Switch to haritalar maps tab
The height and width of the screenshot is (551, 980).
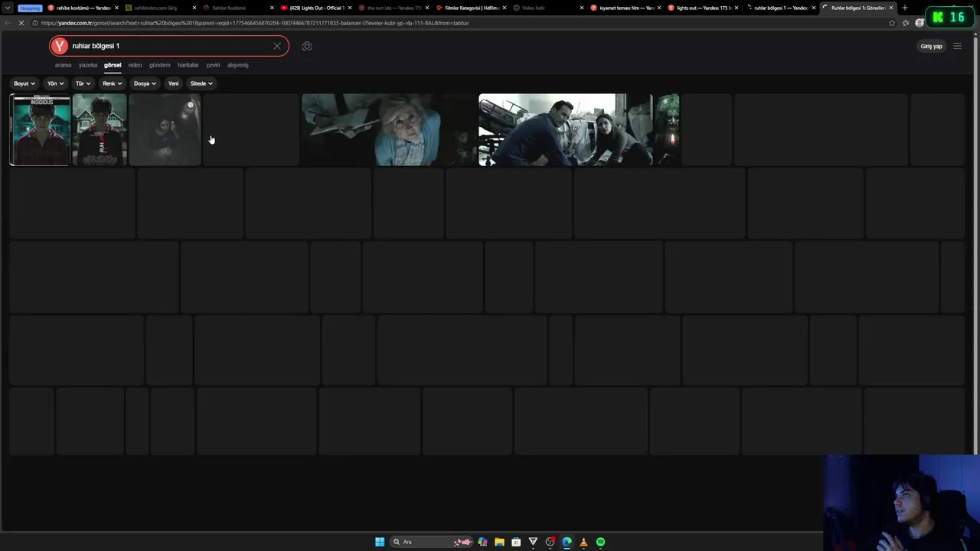click(x=188, y=65)
